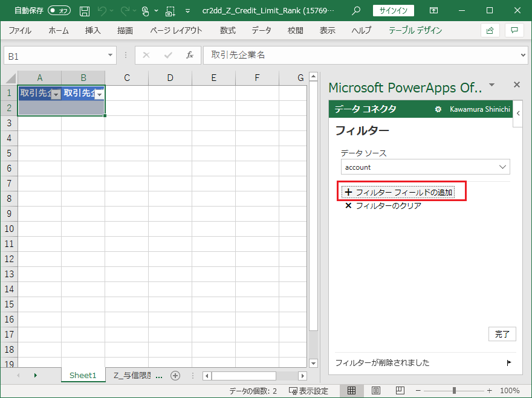Switch to Page Layout view icon
The width and height of the screenshot is (532, 398).
[x=376, y=391]
